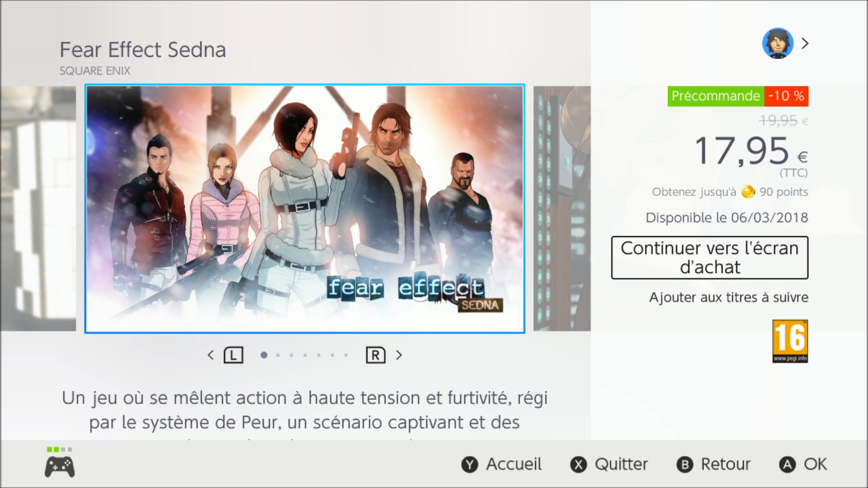The height and width of the screenshot is (488, 868).
Task: Select the last carousel page dot
Action: pos(346,354)
